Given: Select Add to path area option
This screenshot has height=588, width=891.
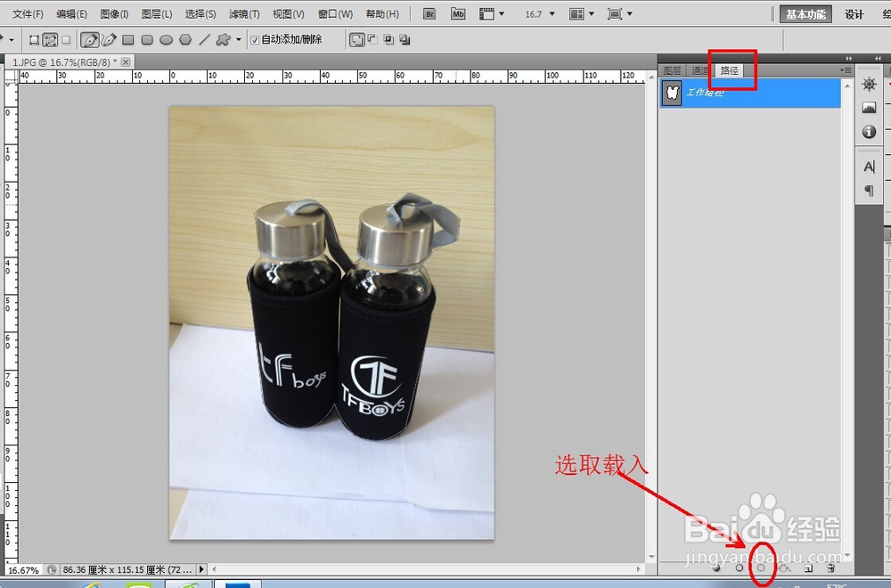Looking at the screenshot, I should click(x=357, y=40).
